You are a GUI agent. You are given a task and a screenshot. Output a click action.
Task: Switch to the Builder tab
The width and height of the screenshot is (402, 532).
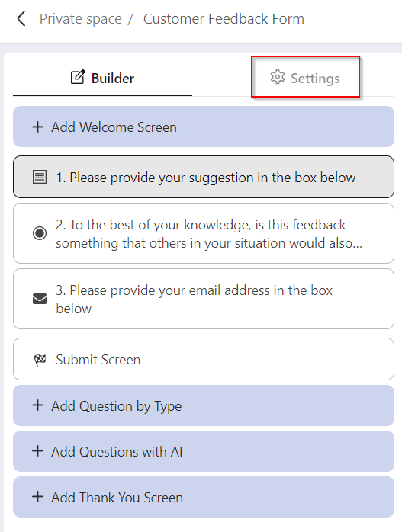102,78
